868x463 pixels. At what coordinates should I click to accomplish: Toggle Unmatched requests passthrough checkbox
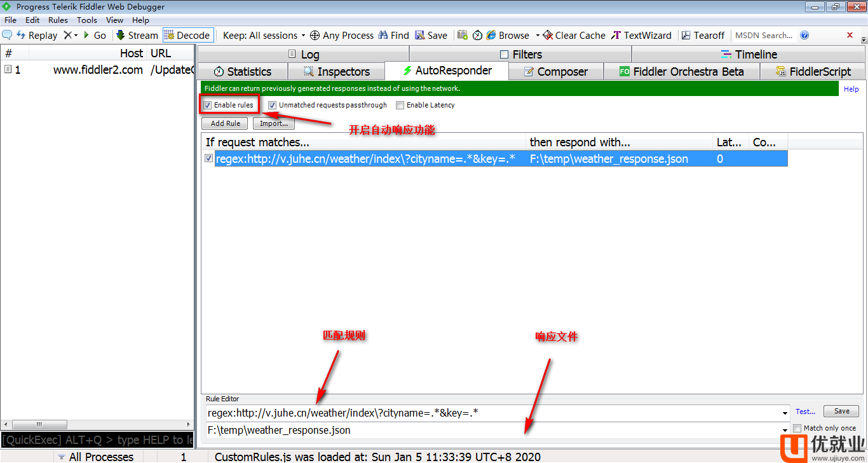coord(272,105)
